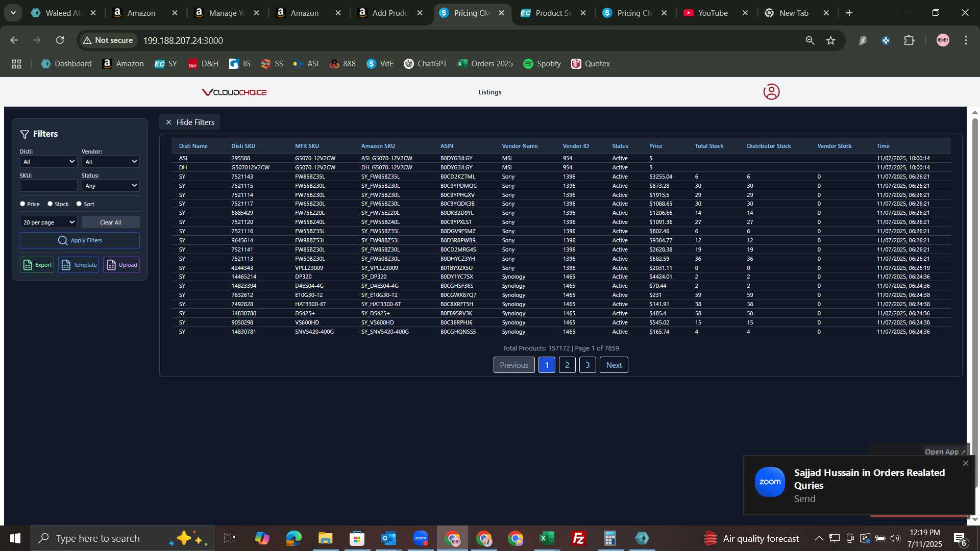Open Zoom from the taskbar
The image size is (980, 551).
(421, 538)
